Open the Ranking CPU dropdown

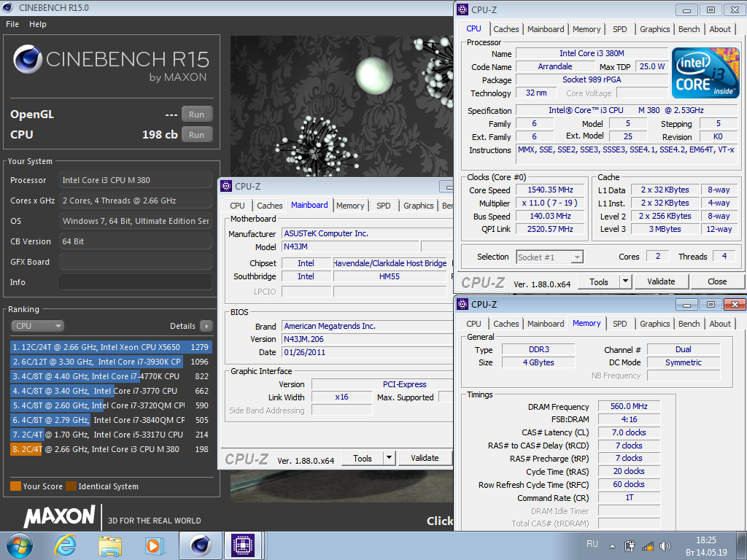[x=38, y=326]
